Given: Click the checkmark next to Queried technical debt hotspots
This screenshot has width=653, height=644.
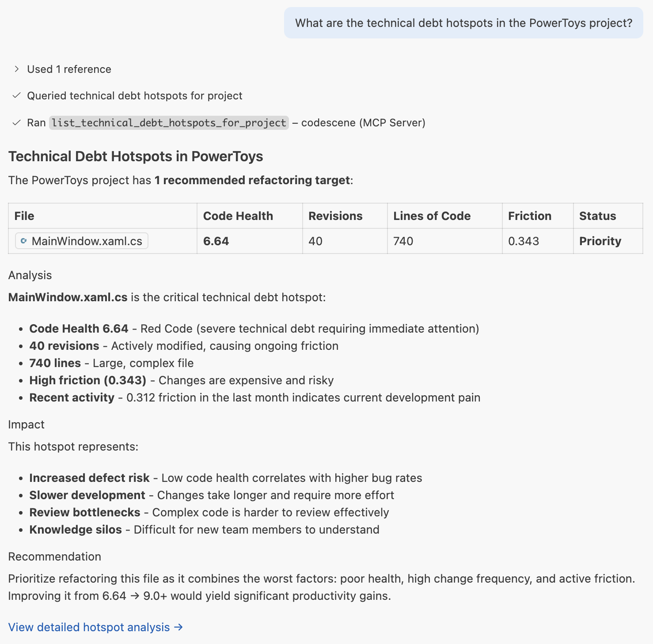Looking at the screenshot, I should 16,95.
